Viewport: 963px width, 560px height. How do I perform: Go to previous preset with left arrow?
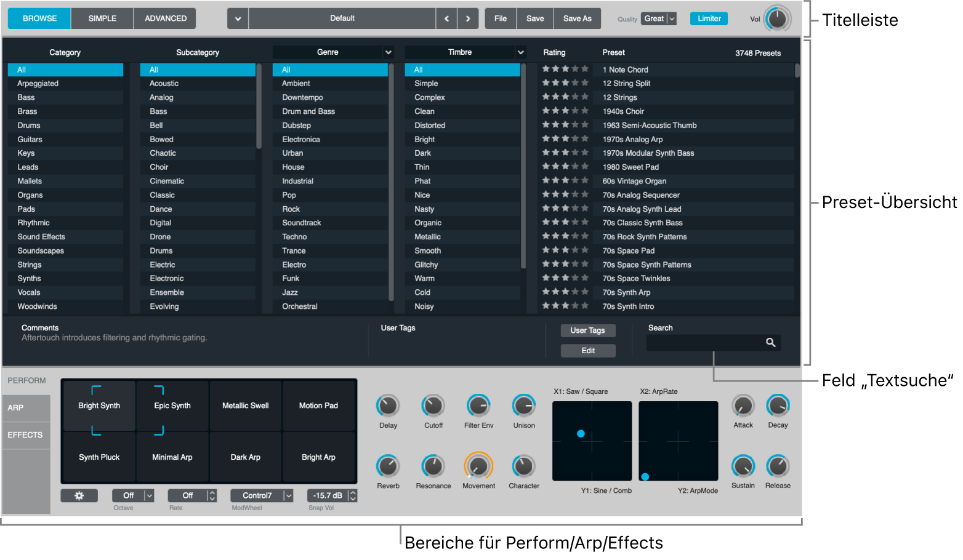(446, 18)
